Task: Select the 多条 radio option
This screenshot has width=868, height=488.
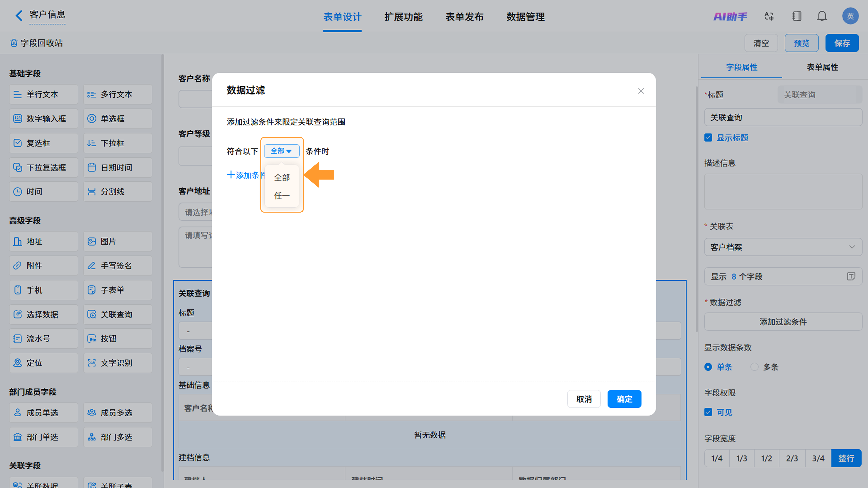Action: point(755,367)
